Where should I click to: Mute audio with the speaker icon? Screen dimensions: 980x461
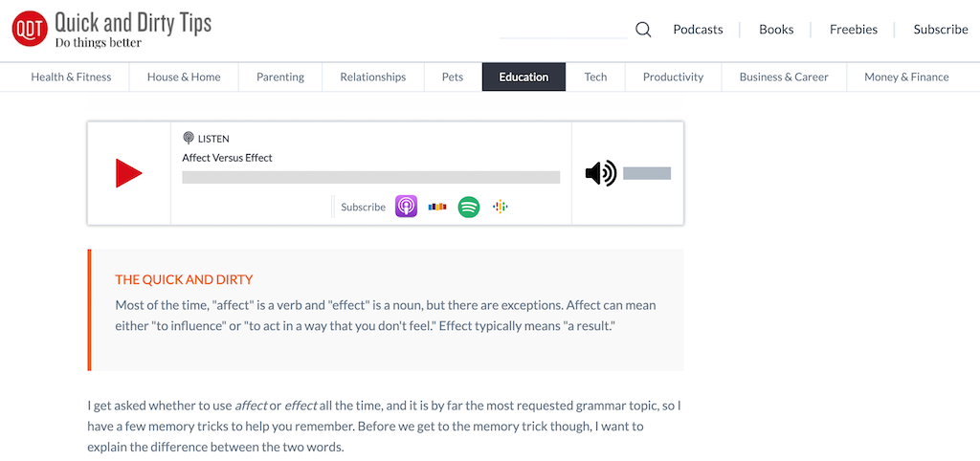pos(600,173)
